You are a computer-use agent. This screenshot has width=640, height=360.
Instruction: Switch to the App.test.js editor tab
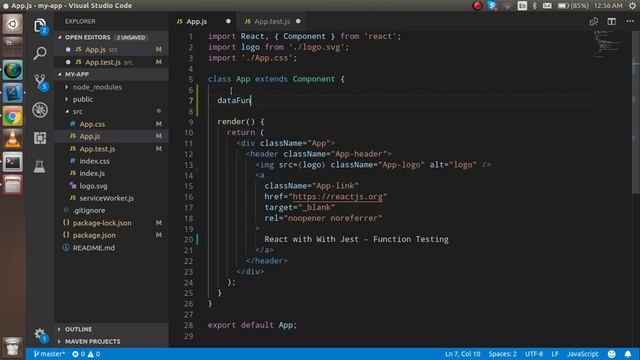coord(271,21)
